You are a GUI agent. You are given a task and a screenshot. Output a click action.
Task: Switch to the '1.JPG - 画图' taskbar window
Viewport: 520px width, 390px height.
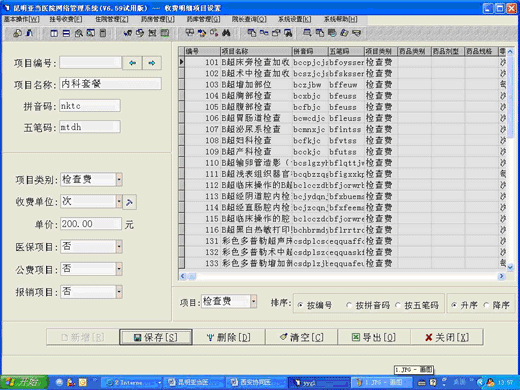pyautogui.click(x=382, y=382)
